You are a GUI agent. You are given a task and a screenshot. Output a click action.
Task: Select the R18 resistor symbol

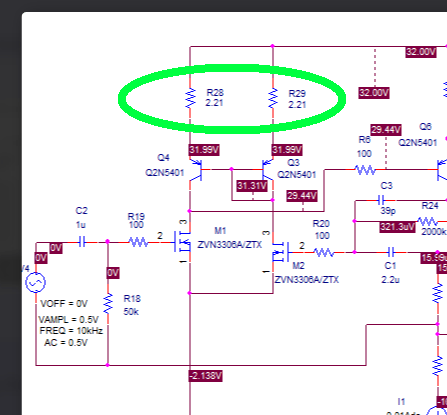(108, 304)
